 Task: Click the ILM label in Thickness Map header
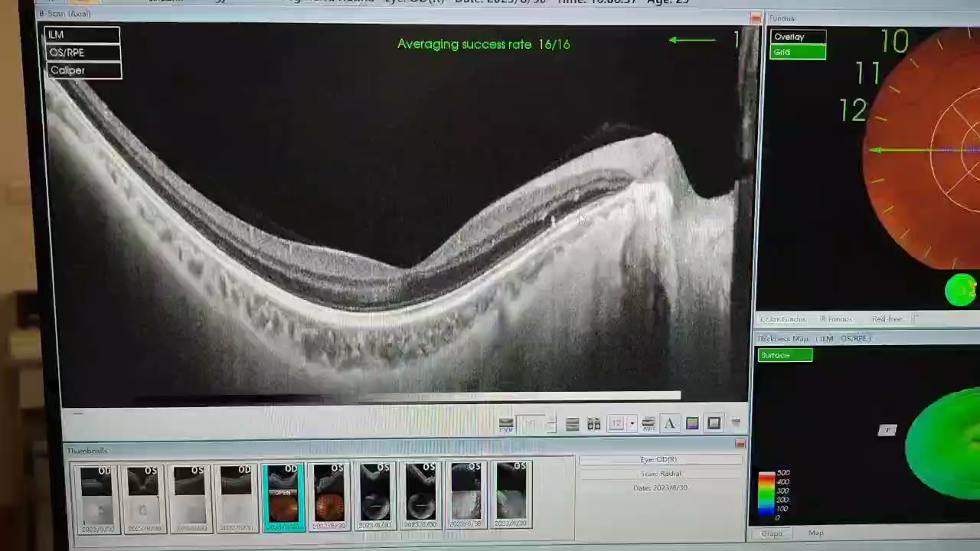pyautogui.click(x=828, y=338)
